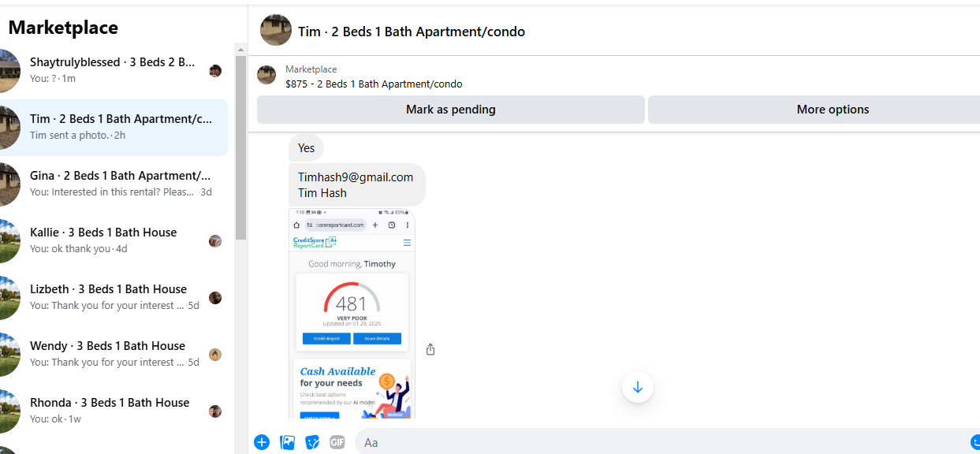Open the GIF picker icon

337,442
